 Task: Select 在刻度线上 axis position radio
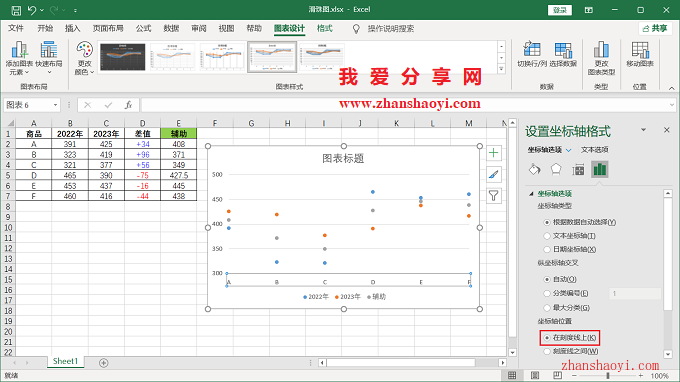tap(547, 337)
